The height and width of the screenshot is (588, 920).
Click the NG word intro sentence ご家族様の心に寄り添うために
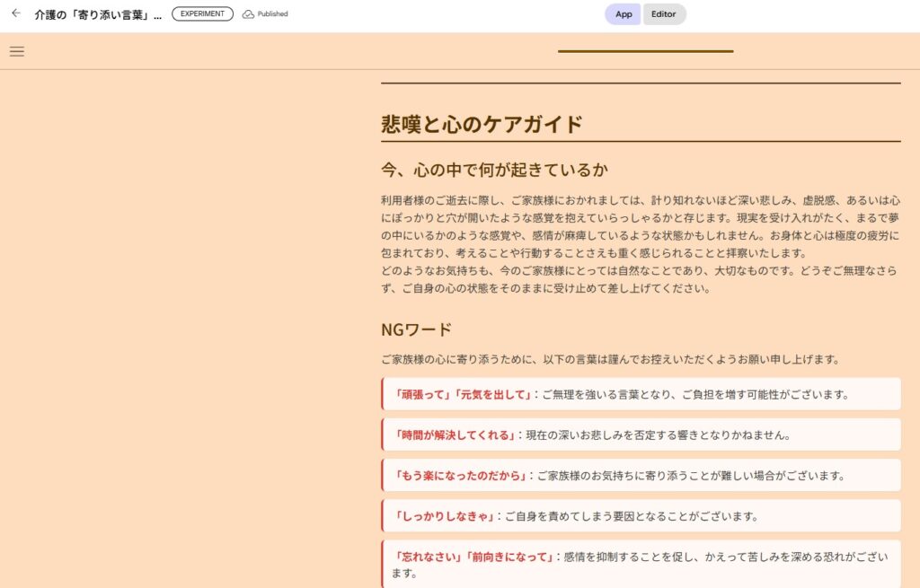coord(610,359)
